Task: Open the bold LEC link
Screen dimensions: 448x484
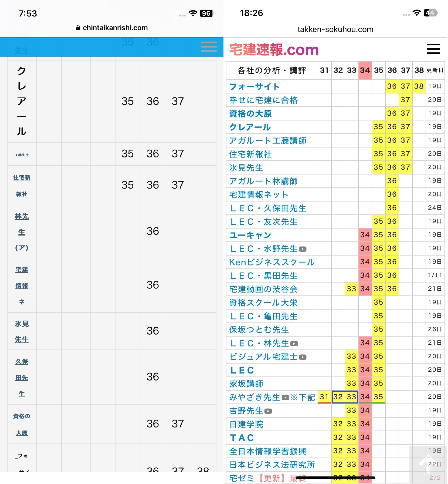Action: pos(242,370)
